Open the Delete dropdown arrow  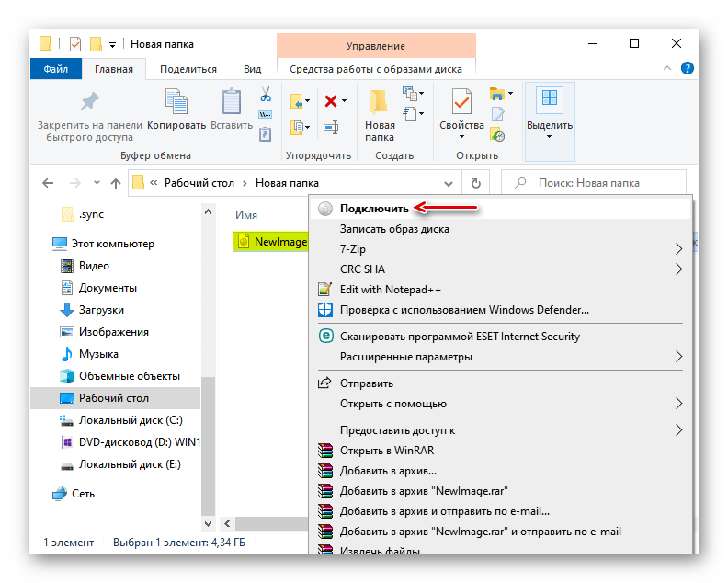tap(344, 101)
